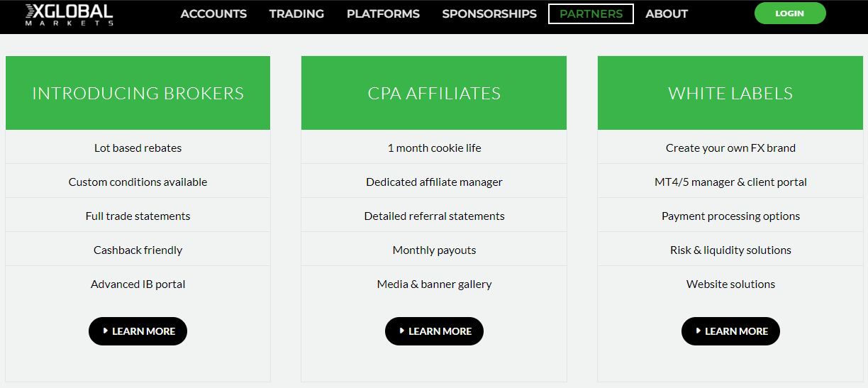868x388 pixels.
Task: Click the White Labels green header
Action: click(730, 93)
